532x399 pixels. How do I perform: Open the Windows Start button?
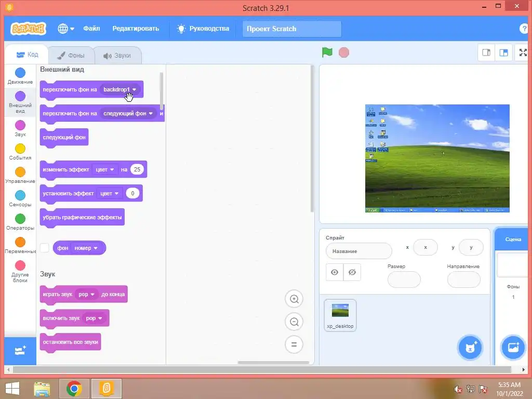click(12, 389)
